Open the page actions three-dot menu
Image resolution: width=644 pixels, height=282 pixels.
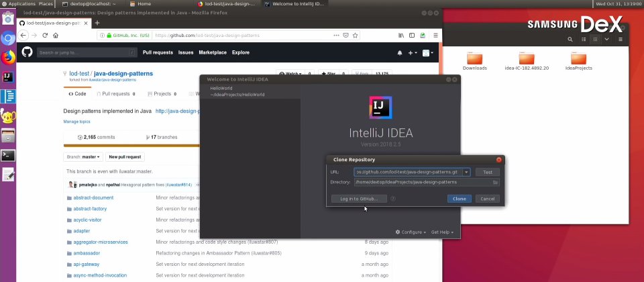coord(336,36)
